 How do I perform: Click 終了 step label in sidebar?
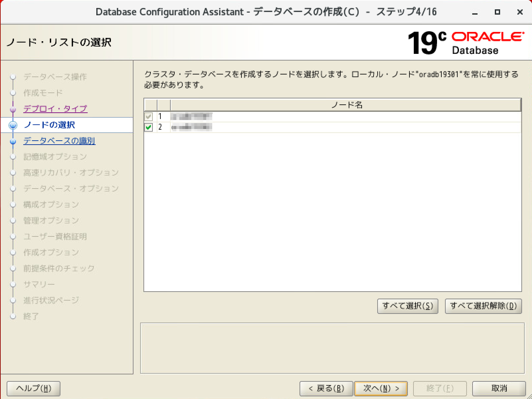point(31,316)
